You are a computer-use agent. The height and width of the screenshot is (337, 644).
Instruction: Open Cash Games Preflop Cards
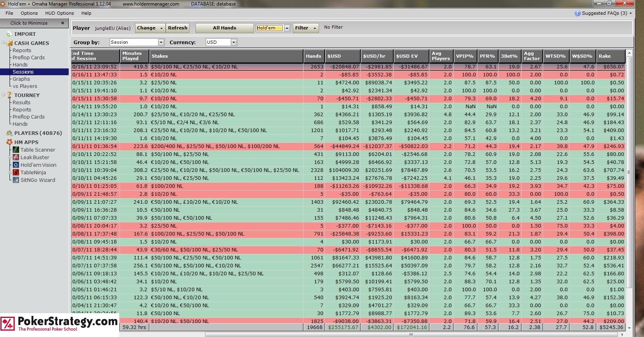tap(29, 57)
